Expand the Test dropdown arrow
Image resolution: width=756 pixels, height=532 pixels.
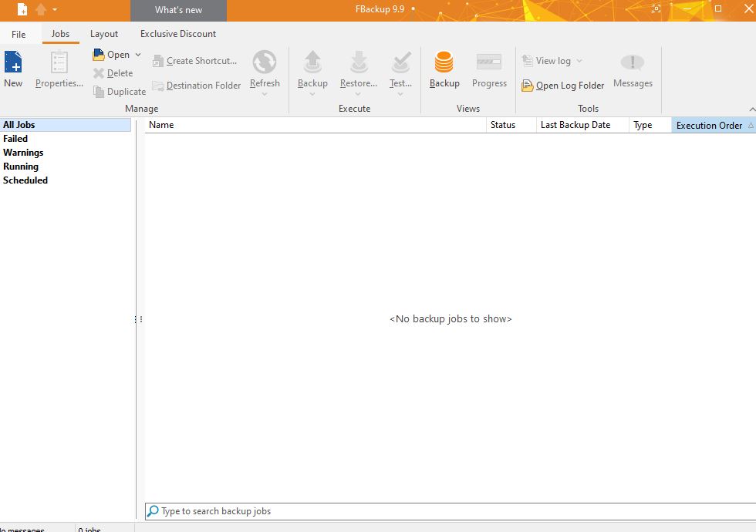(400, 93)
